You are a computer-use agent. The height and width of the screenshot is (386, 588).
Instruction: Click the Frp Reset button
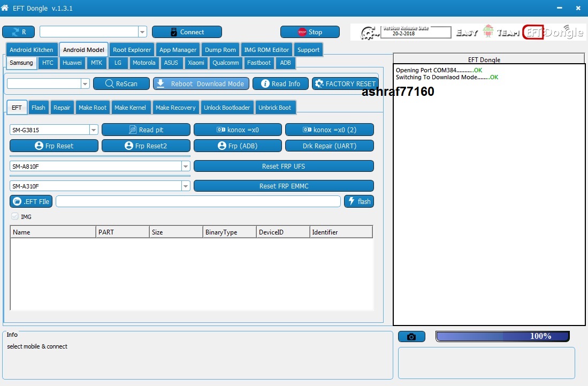coord(54,146)
